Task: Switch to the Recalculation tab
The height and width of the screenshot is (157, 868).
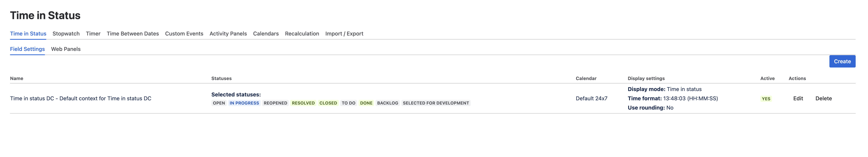Action: 302,34
